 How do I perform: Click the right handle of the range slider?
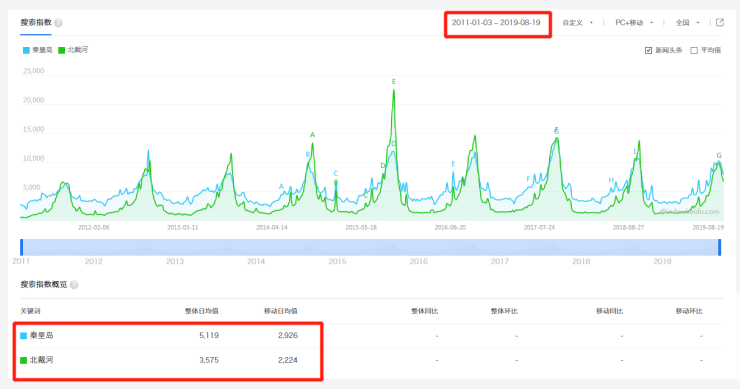point(720,247)
